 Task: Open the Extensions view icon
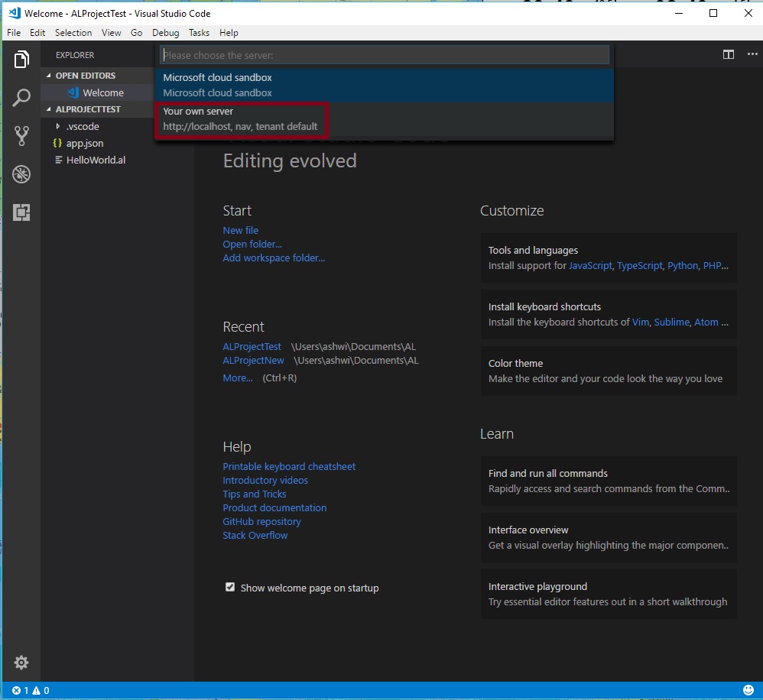click(x=21, y=212)
